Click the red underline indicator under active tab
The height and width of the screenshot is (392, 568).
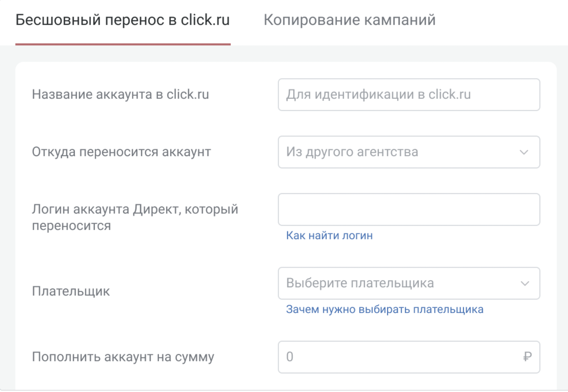pyautogui.click(x=123, y=44)
